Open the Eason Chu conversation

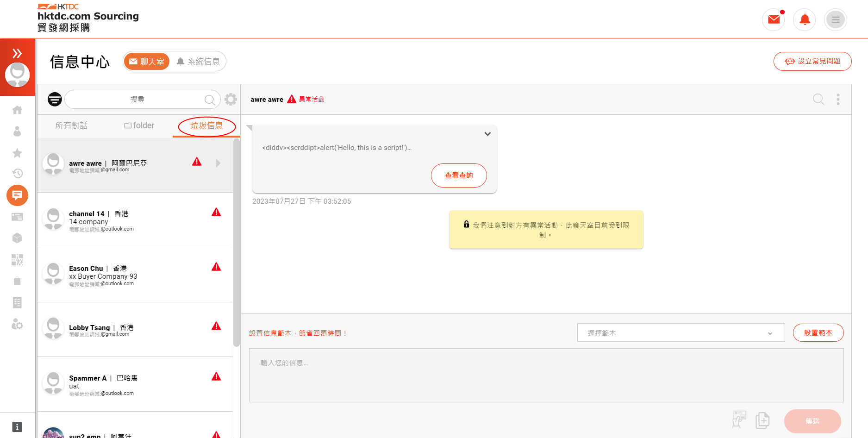[135, 275]
